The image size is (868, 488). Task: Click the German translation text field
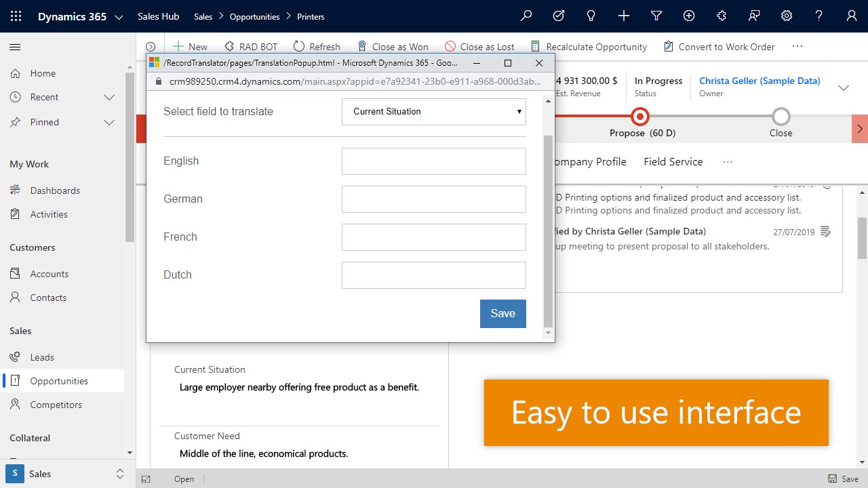pyautogui.click(x=434, y=199)
